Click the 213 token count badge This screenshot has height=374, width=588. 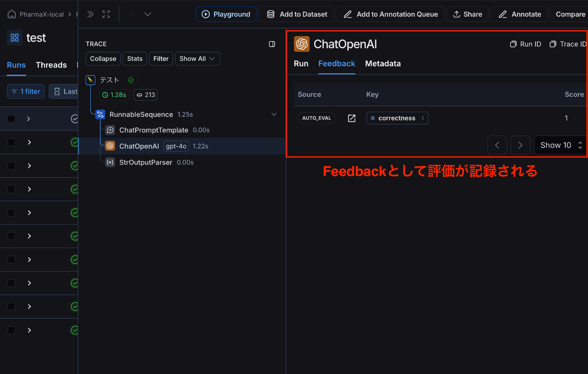pos(146,95)
